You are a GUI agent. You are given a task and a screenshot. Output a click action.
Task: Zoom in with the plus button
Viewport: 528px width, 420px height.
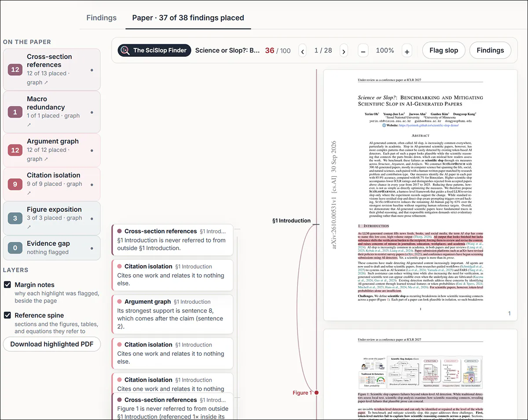click(x=407, y=51)
